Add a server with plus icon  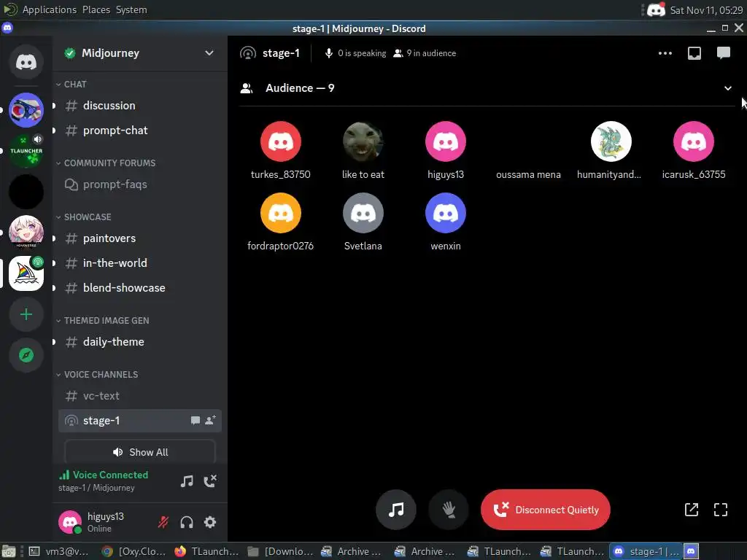point(26,314)
